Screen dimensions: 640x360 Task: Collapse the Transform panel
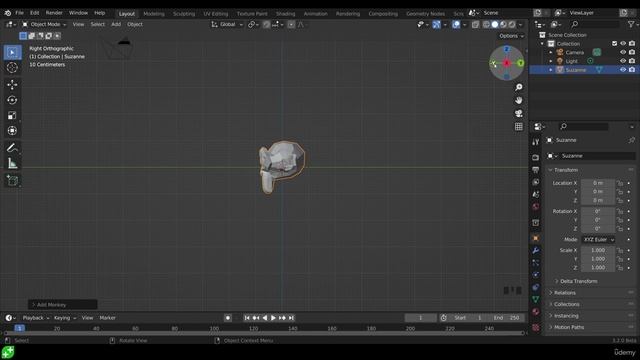[x=566, y=170]
